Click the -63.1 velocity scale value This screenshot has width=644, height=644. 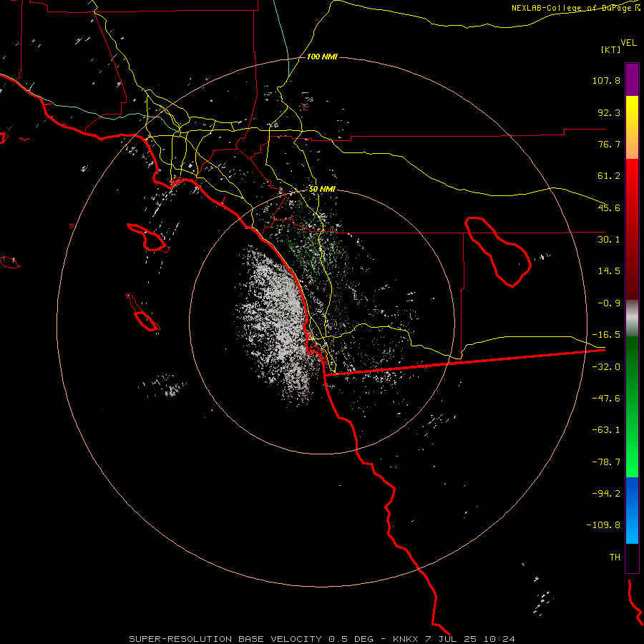pos(606,430)
